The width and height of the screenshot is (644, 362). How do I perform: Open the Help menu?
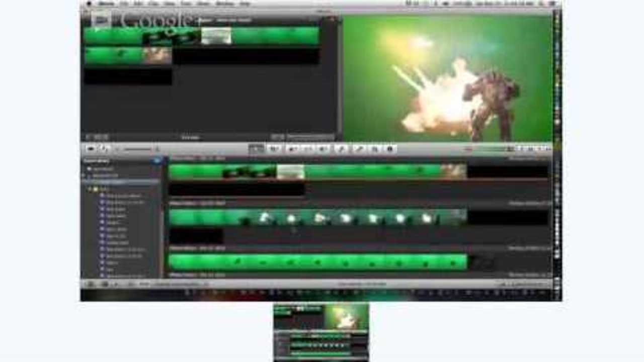pos(245,3)
